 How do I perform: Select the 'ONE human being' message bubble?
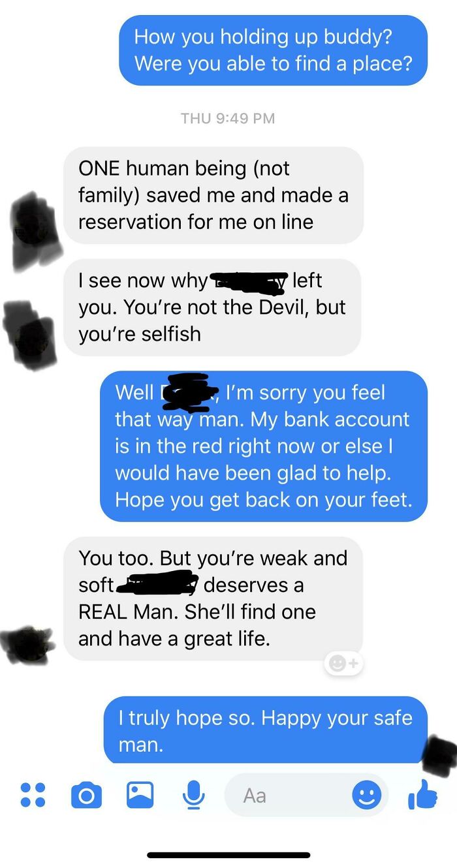pos(213,195)
